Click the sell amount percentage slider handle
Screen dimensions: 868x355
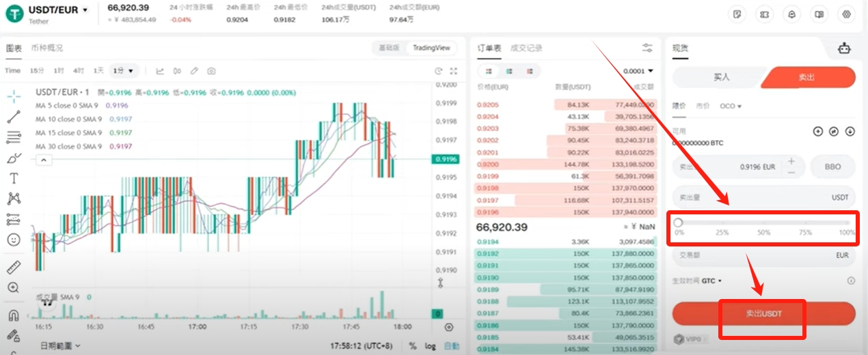(678, 223)
